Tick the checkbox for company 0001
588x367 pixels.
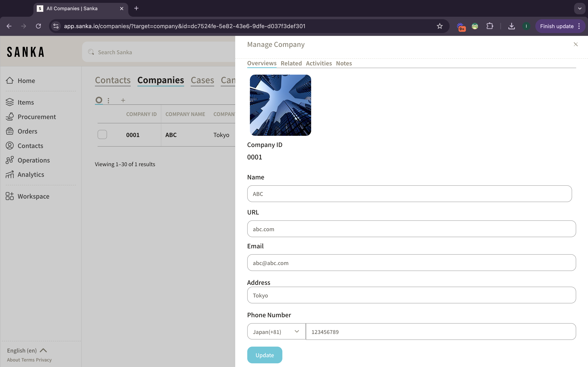coord(102,135)
